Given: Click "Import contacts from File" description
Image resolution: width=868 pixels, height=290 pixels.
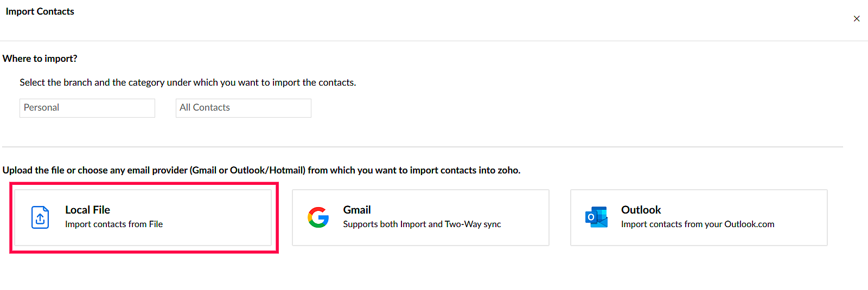Looking at the screenshot, I should [x=114, y=224].
